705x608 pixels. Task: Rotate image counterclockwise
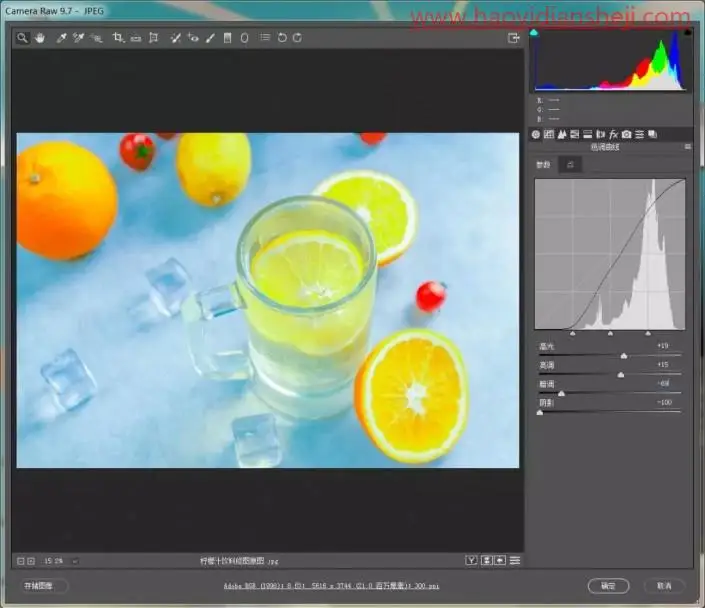coord(282,38)
